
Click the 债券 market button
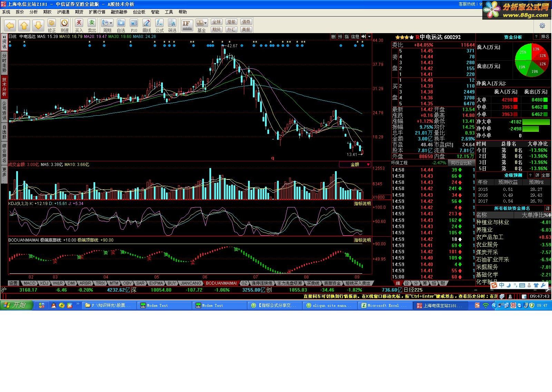click(246, 22)
